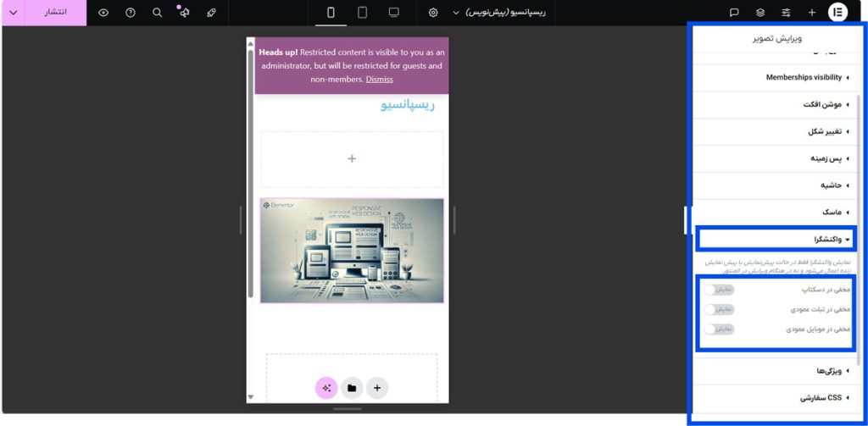Image resolution: width=868 pixels, height=426 pixels.
Task: Open the structure layers icon
Action: click(x=760, y=13)
